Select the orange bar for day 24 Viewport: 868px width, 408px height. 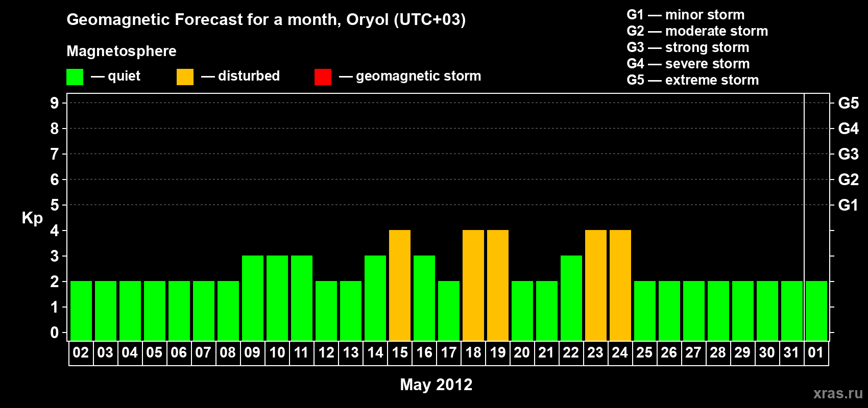click(x=620, y=285)
